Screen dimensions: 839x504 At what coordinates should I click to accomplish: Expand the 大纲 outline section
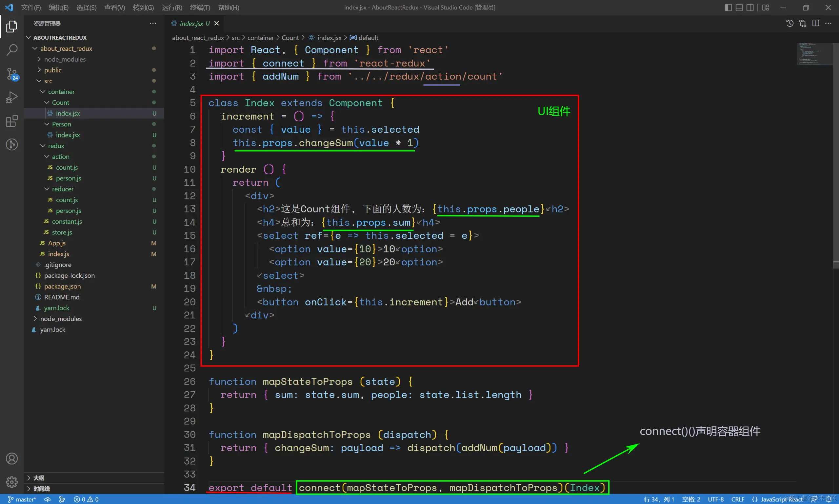coord(39,478)
